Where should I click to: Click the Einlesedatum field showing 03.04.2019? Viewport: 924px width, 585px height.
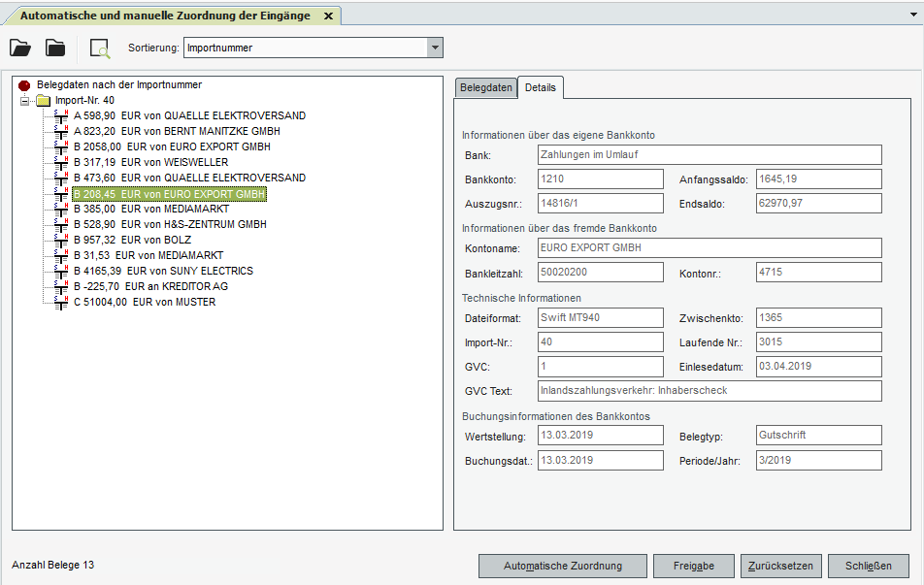point(819,367)
